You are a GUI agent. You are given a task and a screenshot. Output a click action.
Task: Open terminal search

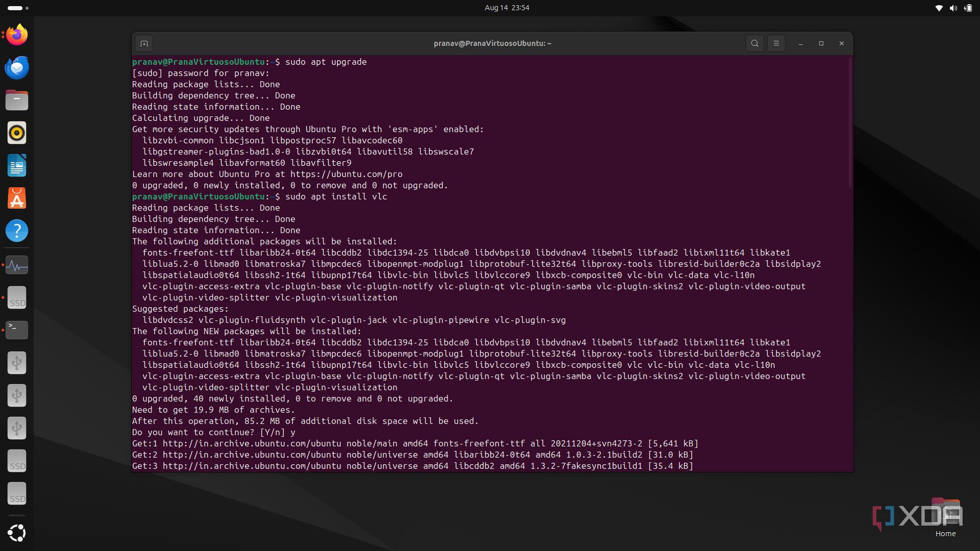(754, 43)
